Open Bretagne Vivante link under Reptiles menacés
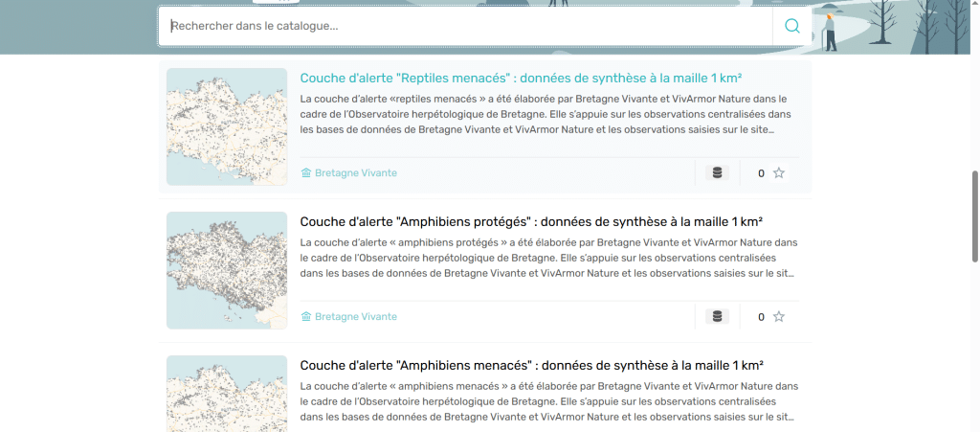Image resolution: width=980 pixels, height=432 pixels. (355, 173)
